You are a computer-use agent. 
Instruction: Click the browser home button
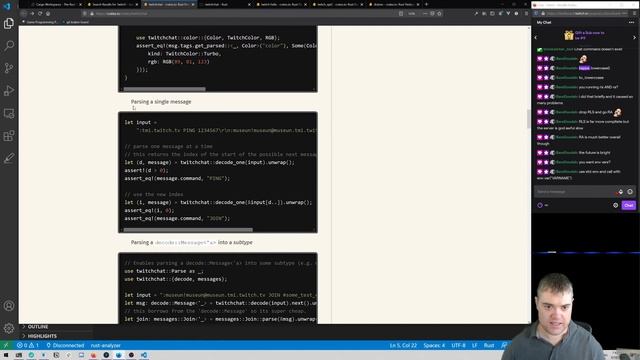point(48,13)
